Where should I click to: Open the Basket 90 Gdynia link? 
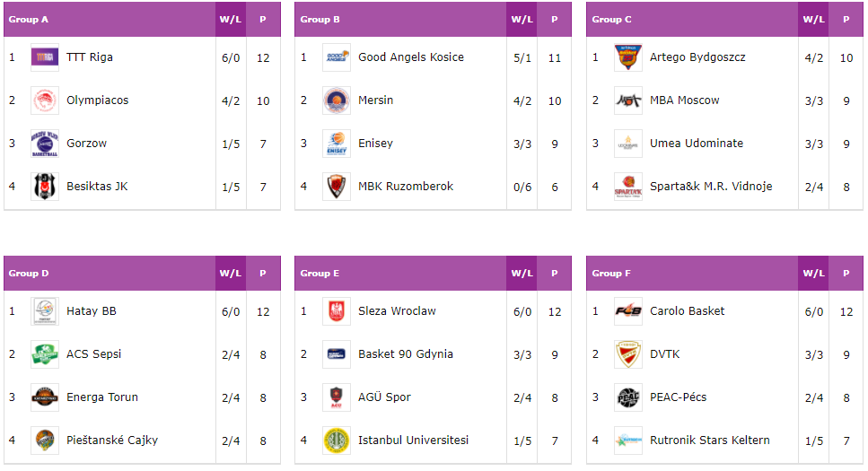[x=406, y=354]
